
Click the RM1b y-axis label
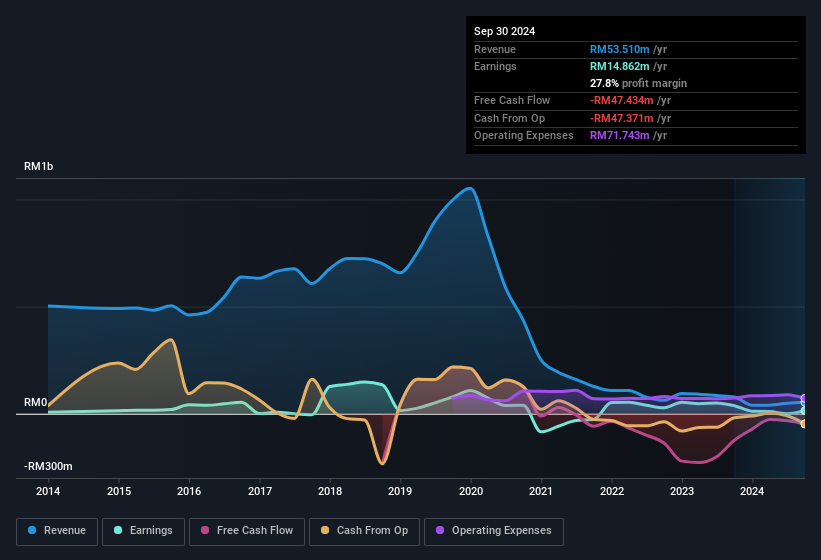pyautogui.click(x=38, y=166)
